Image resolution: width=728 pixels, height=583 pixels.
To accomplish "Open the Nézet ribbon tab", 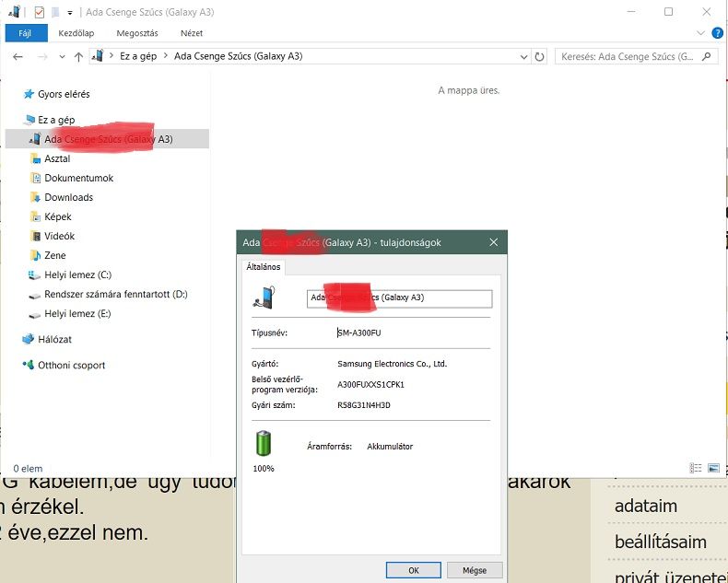I will [x=192, y=33].
